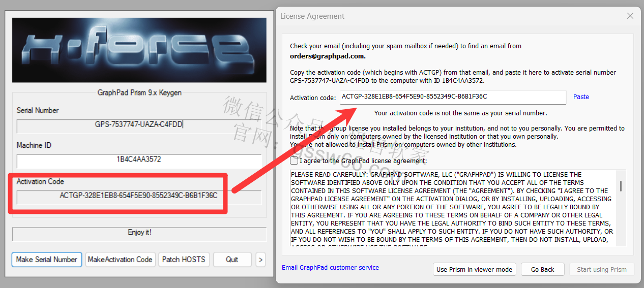Check 'I agree to the GraphPad license agreement'
This screenshot has width=644, height=288.
click(295, 161)
